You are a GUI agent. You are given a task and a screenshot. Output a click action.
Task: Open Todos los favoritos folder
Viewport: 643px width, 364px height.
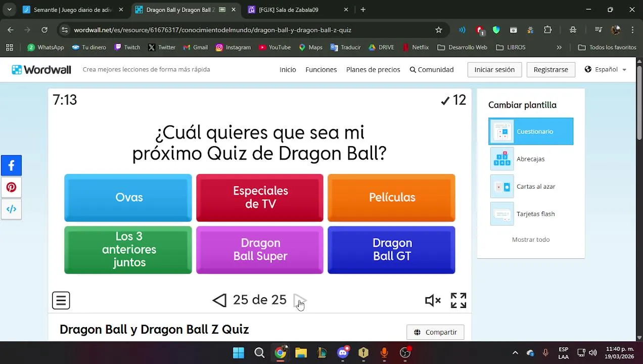pyautogui.click(x=607, y=48)
